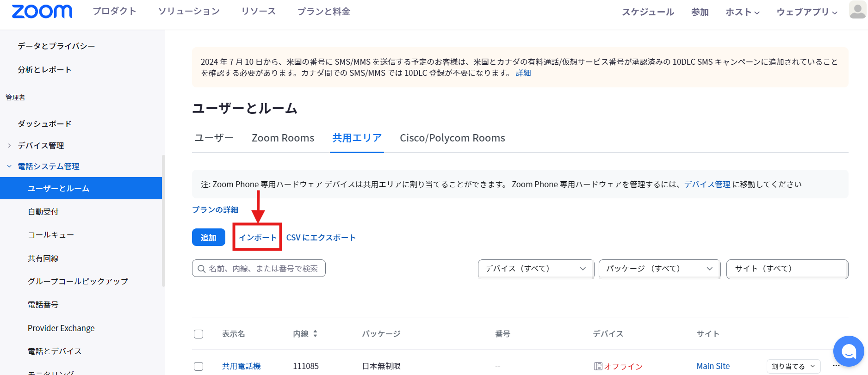Click the 追加 button
Screen dimensions: 868x375
click(209, 237)
